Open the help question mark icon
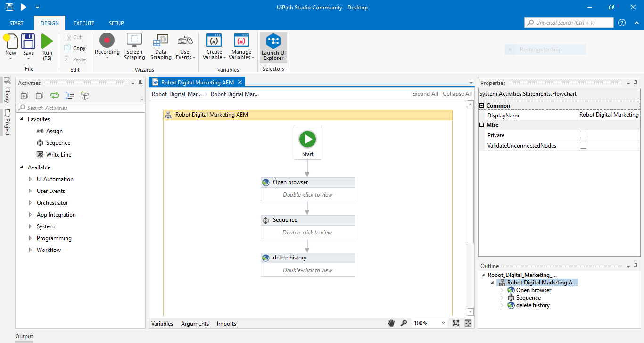Screen dimensions: 644x343 click(622, 23)
